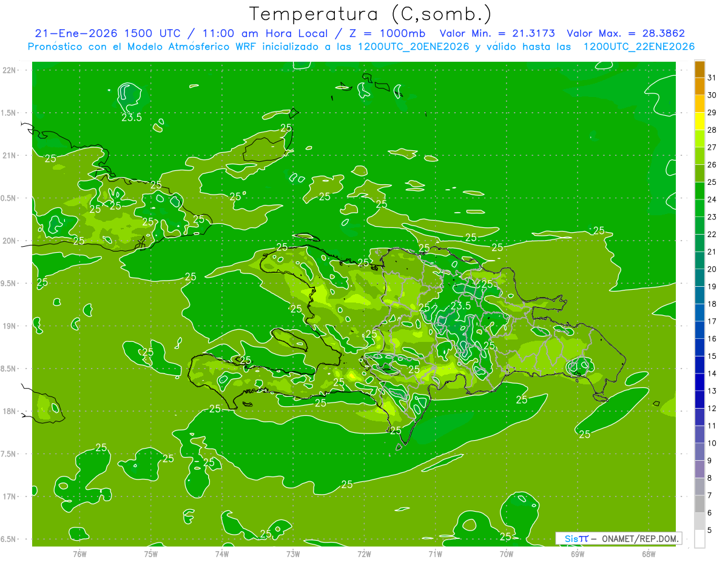Click the '19N' latitude axis label

click(10, 326)
